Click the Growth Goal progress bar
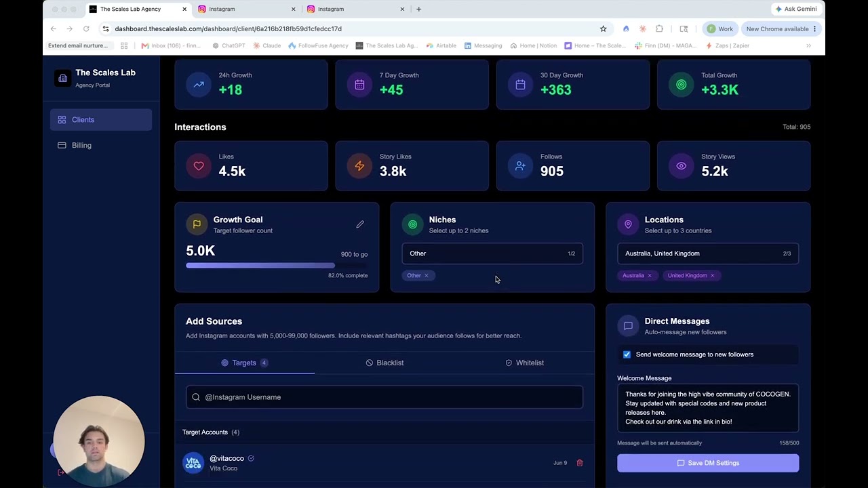The height and width of the screenshot is (488, 868). (277, 266)
